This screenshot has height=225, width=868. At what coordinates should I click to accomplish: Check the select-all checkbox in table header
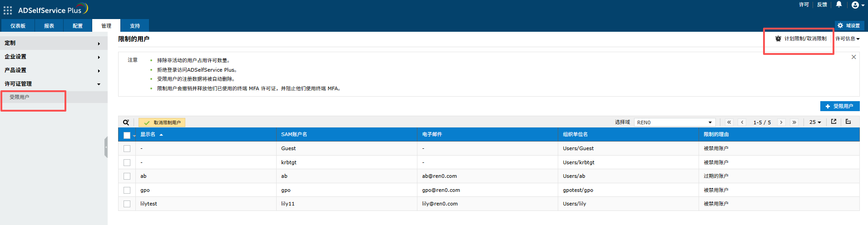[x=127, y=135]
